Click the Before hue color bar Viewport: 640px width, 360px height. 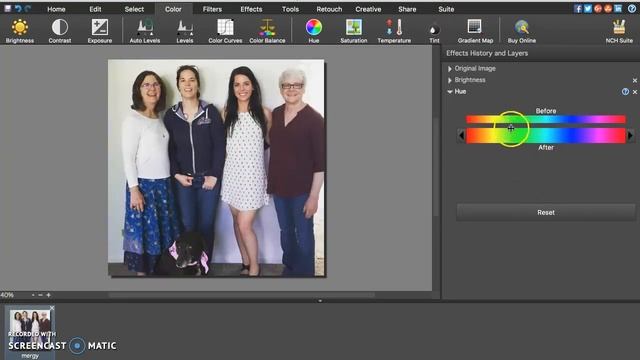coord(546,119)
